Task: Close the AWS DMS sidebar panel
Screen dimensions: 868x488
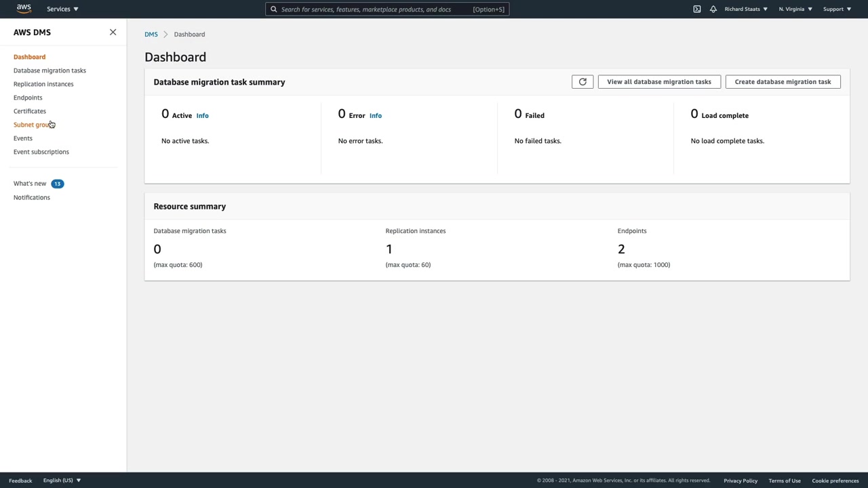Action: pyautogui.click(x=113, y=33)
